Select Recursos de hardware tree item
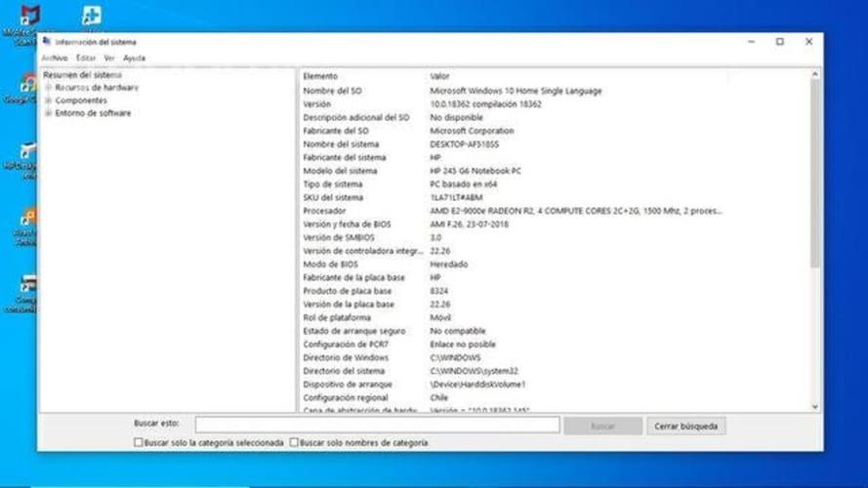 [97, 88]
